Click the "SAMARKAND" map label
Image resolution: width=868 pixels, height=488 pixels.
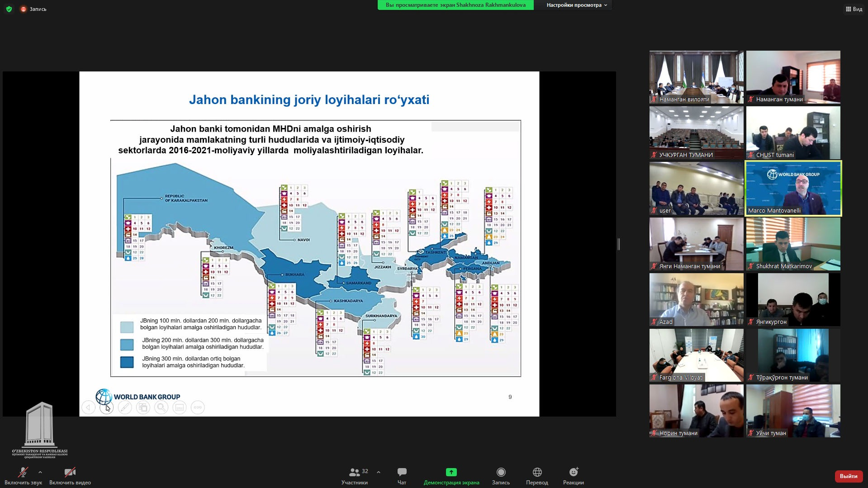coord(359,283)
